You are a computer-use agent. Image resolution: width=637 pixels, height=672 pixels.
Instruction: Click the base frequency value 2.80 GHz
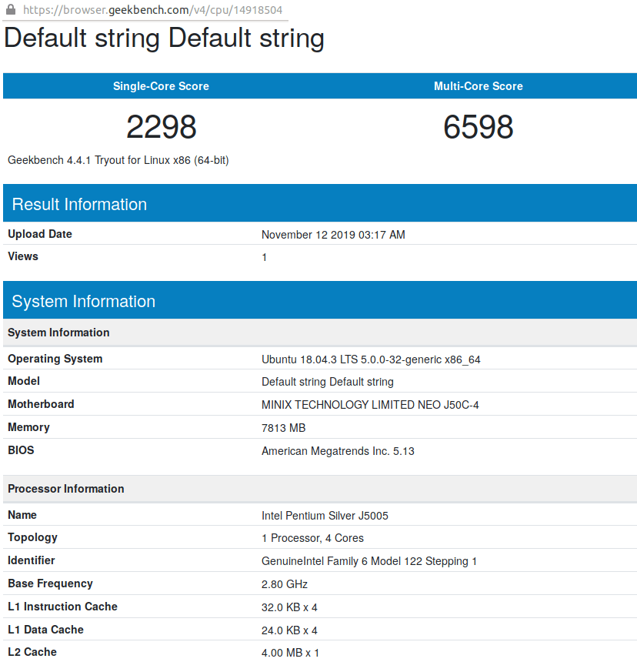coord(285,584)
